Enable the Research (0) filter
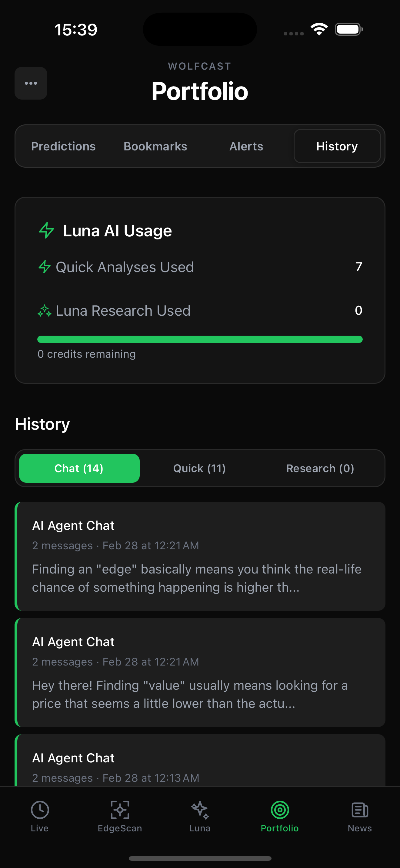Viewport: 400px width, 868px height. [x=320, y=468]
